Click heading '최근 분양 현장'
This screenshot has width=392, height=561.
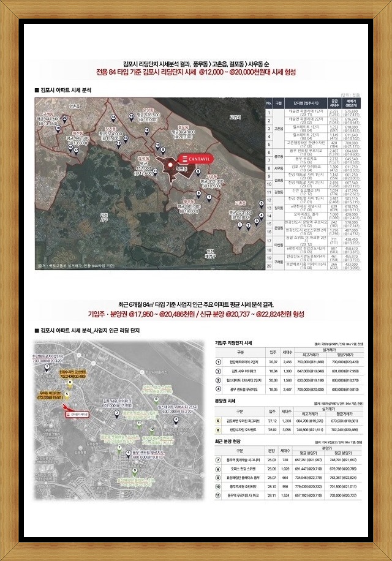point(227,442)
